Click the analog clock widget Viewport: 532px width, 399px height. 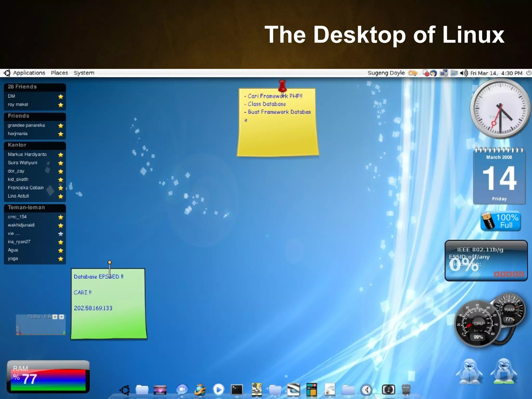500,109
